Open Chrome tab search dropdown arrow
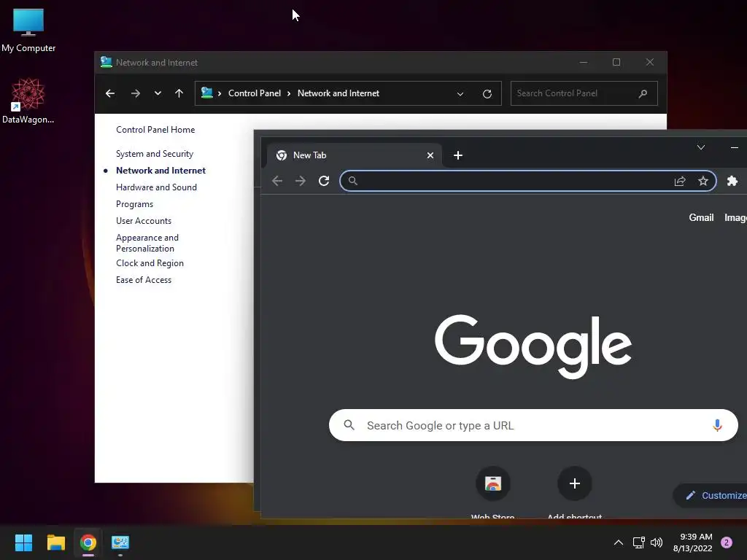The height and width of the screenshot is (560, 747). coord(701,147)
